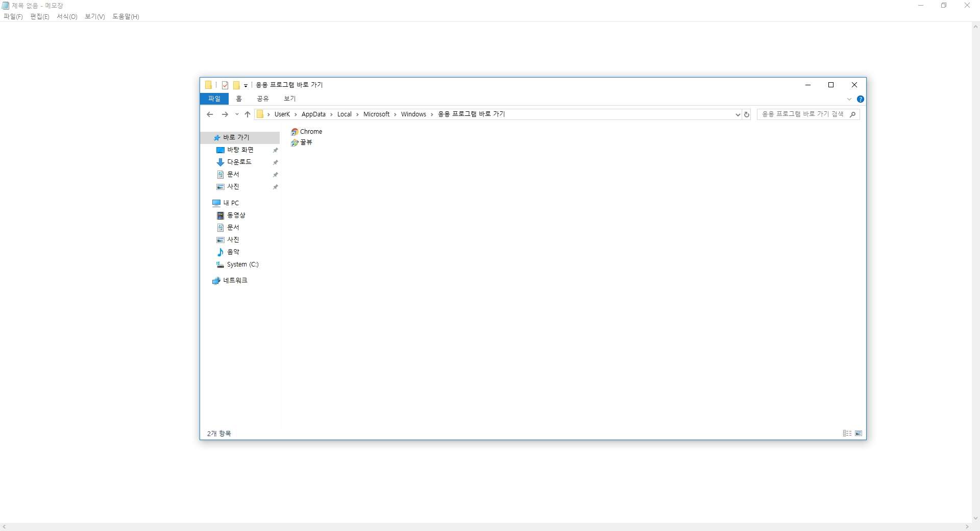Viewport: 980px width, 531px height.
Task: Click the blue 파일 tab in Explorer
Action: [x=214, y=99]
